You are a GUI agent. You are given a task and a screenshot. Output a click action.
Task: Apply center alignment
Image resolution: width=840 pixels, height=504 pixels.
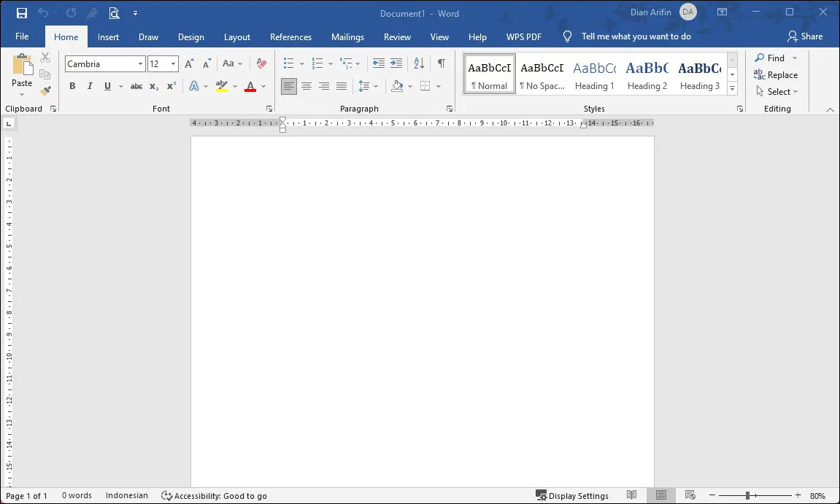click(x=307, y=86)
